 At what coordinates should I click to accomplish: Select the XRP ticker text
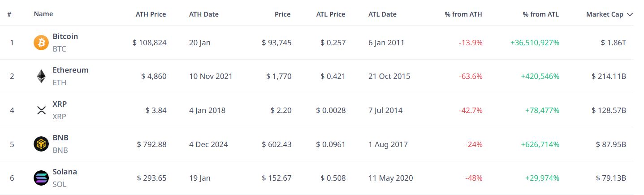pyautogui.click(x=59, y=117)
